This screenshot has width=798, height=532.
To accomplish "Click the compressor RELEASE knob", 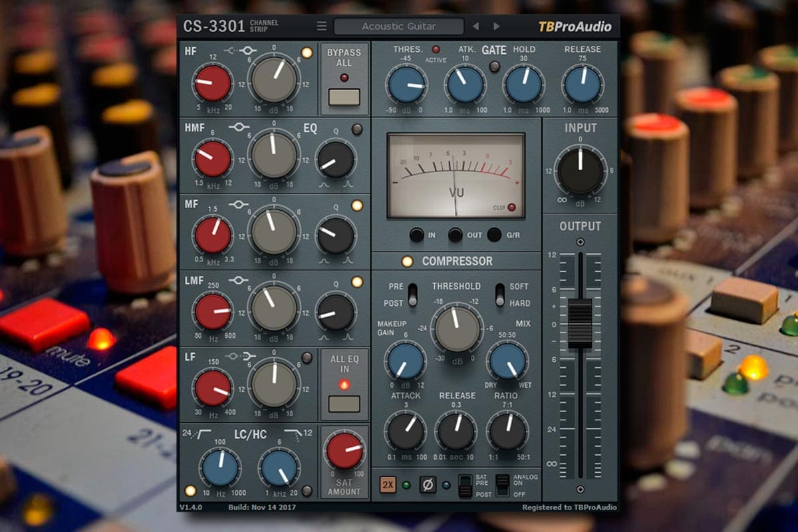I will coord(457,431).
